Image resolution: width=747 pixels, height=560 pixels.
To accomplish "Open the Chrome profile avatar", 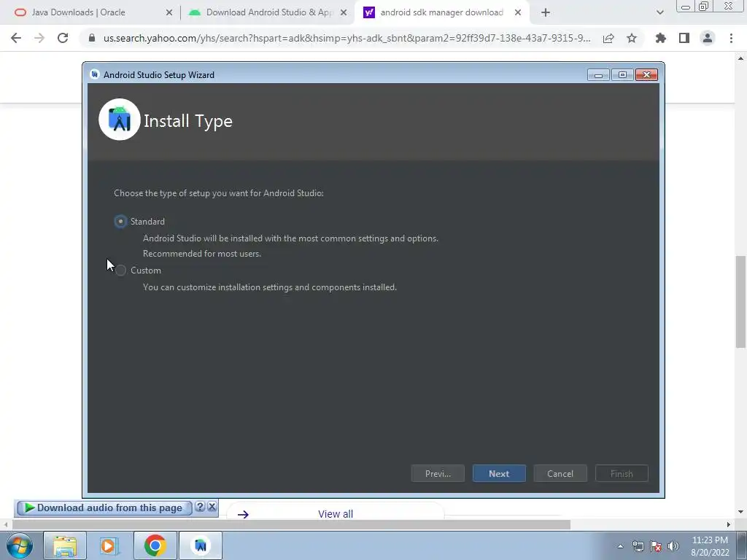I will 708,38.
